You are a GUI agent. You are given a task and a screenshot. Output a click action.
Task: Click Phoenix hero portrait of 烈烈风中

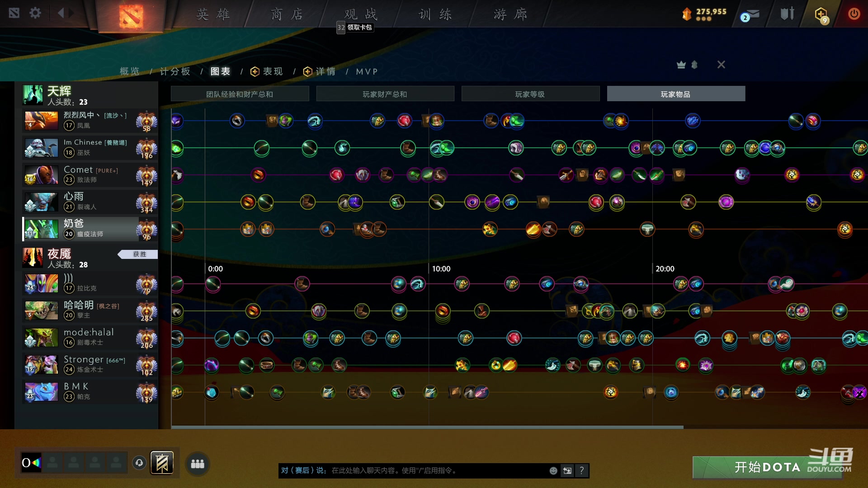click(41, 121)
